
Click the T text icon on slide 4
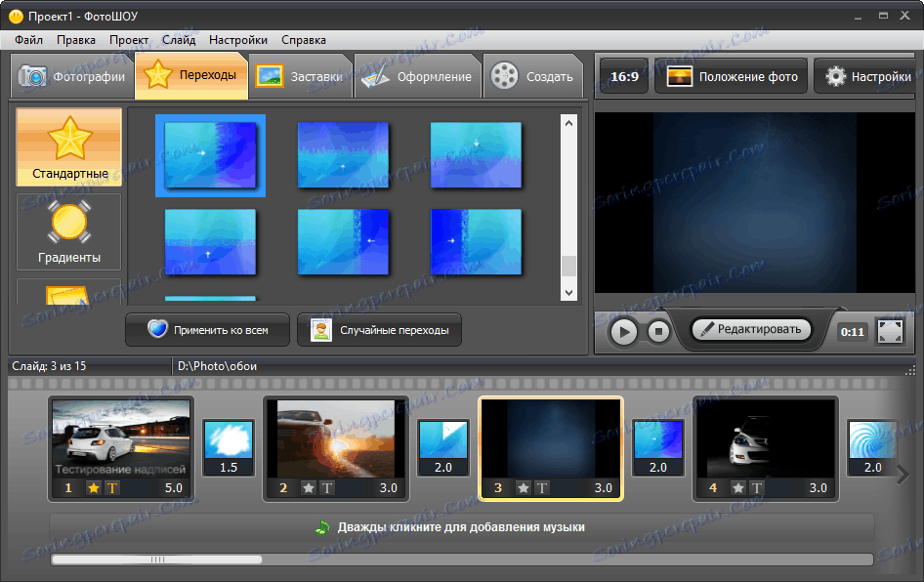(x=757, y=487)
